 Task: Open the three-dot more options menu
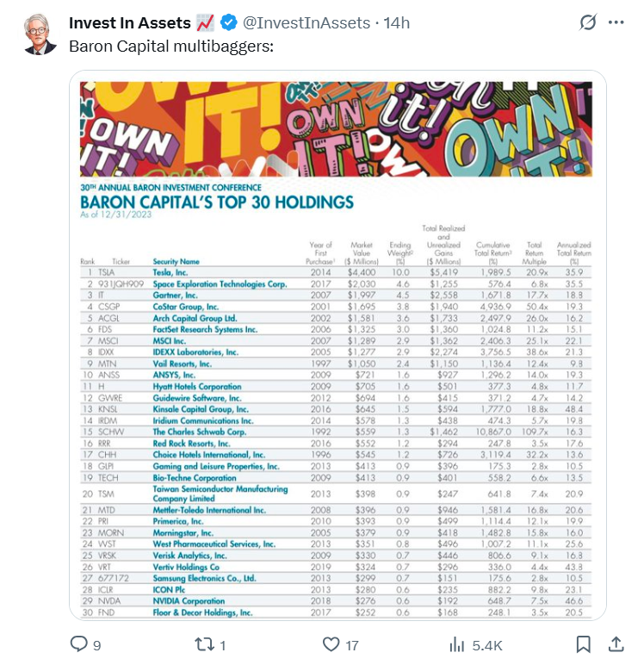[x=616, y=22]
